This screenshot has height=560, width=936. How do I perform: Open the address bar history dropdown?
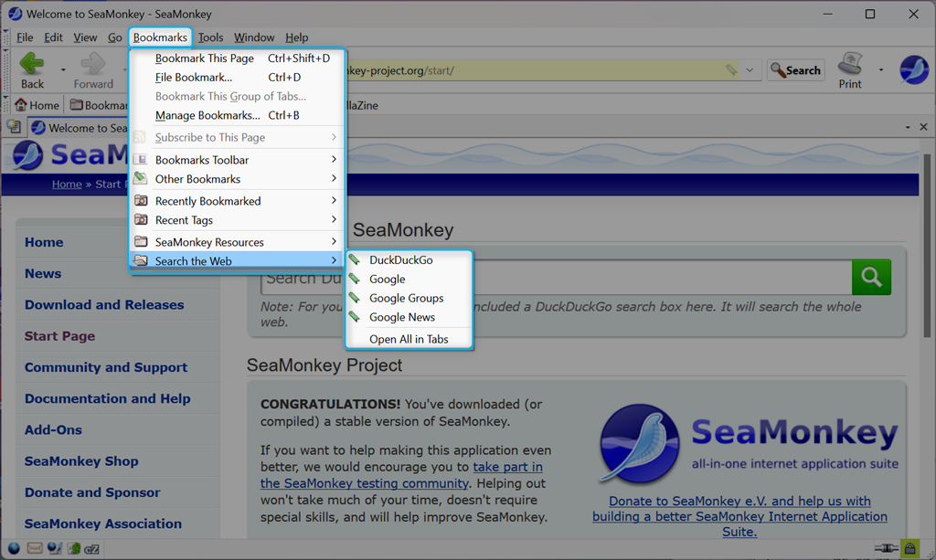pos(750,69)
